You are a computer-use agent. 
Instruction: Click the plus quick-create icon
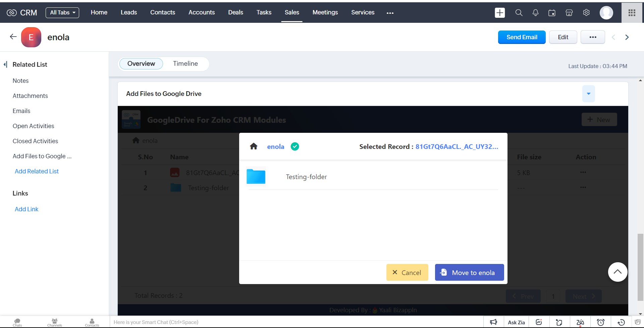point(500,13)
